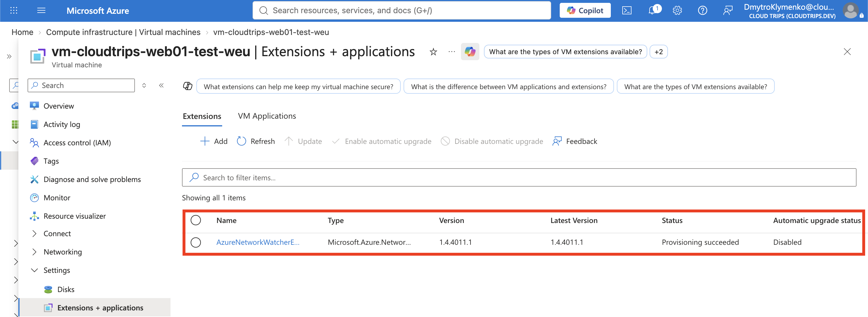Open the AzureNetworkWatcherE... extension link
868x317 pixels.
coord(258,242)
